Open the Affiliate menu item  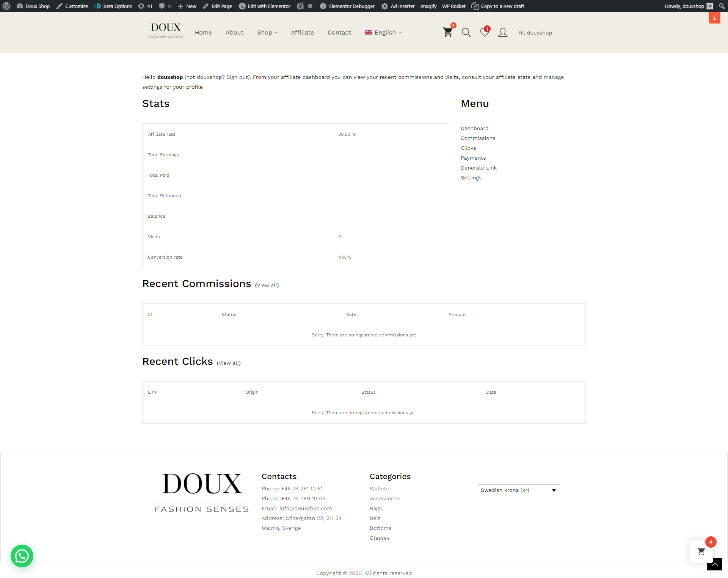coord(302,33)
